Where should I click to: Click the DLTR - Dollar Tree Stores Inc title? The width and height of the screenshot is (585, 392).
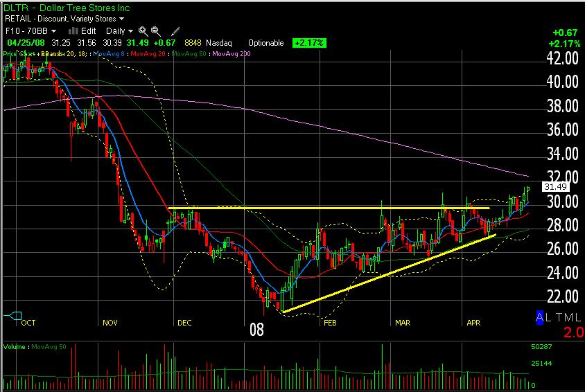(x=67, y=8)
